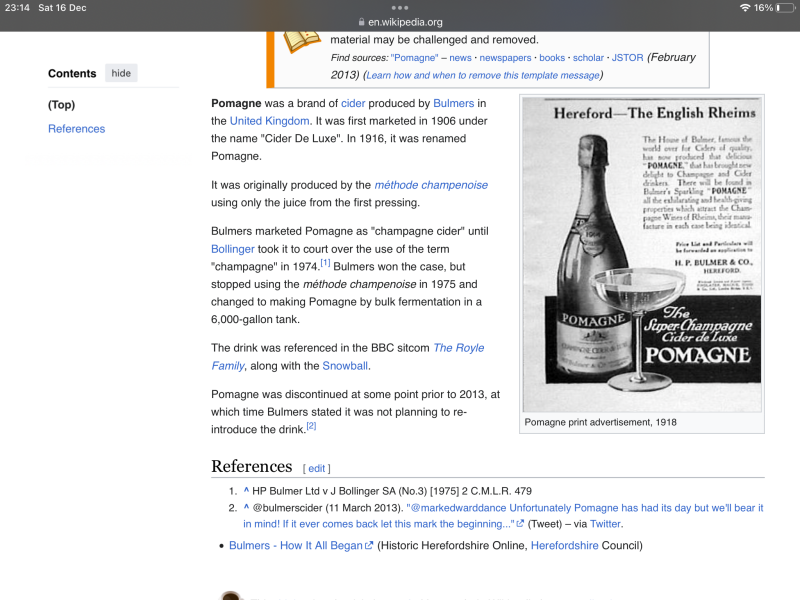Select the caption 'Pomagne print advertisement, 1918'
The width and height of the screenshot is (800, 600).
click(x=601, y=422)
